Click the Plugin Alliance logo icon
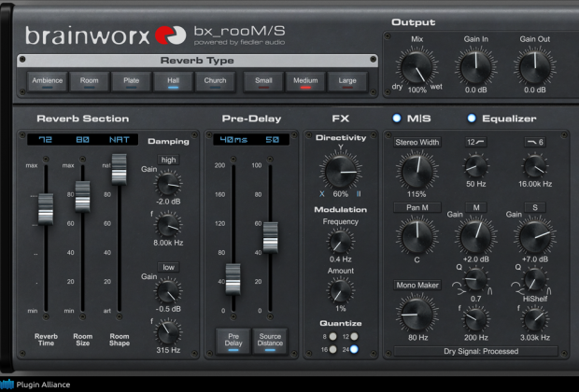Viewport: 579px width, 392px height. click(x=7, y=385)
